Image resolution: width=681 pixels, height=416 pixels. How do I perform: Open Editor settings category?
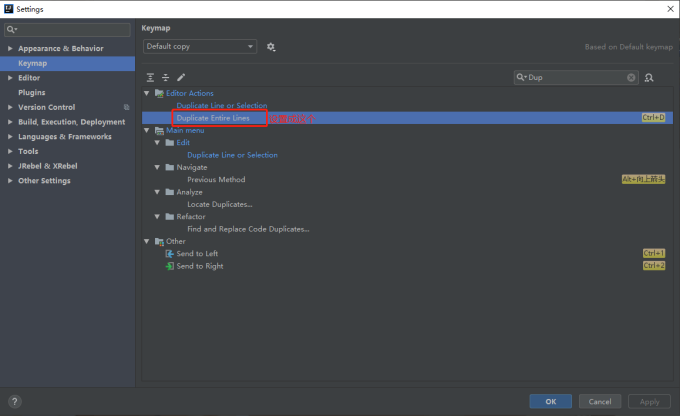(29, 78)
